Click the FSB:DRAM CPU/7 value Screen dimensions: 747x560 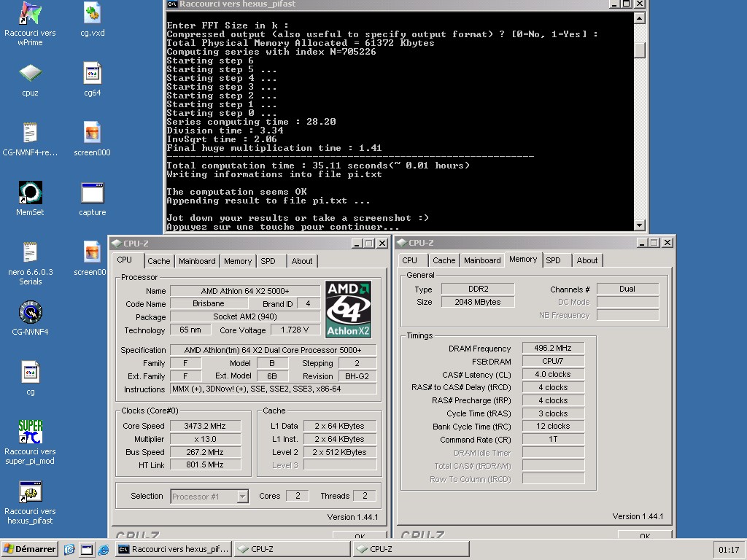coord(553,361)
